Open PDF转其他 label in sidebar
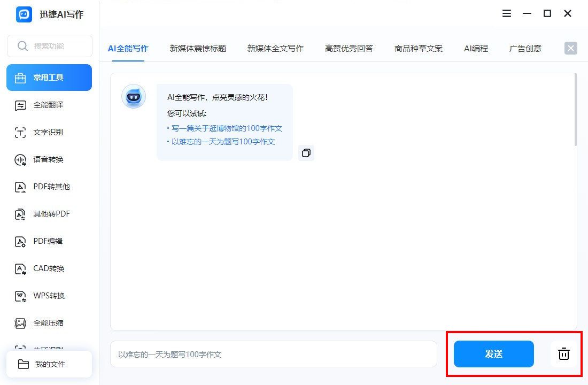Screen dimensions: 588x385 click(52, 187)
